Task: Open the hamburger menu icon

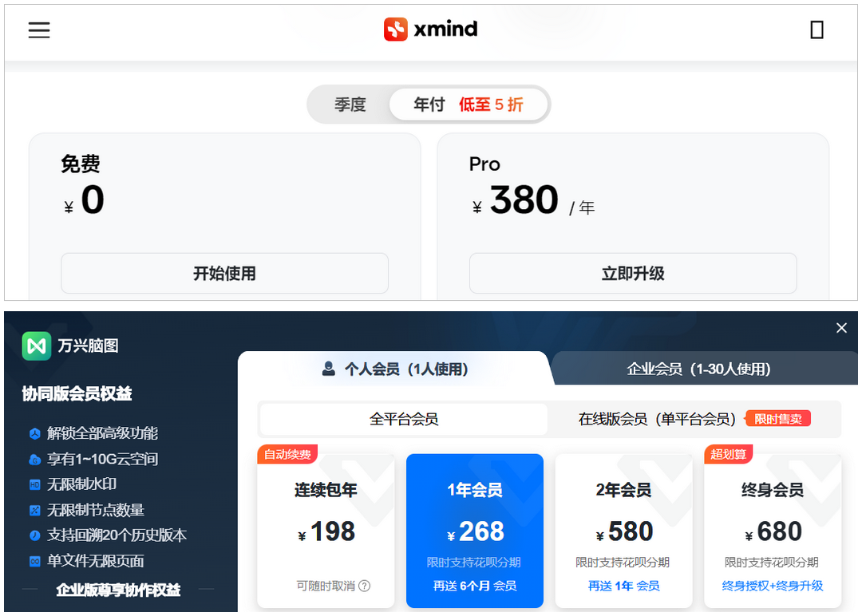Action: pyautogui.click(x=39, y=30)
